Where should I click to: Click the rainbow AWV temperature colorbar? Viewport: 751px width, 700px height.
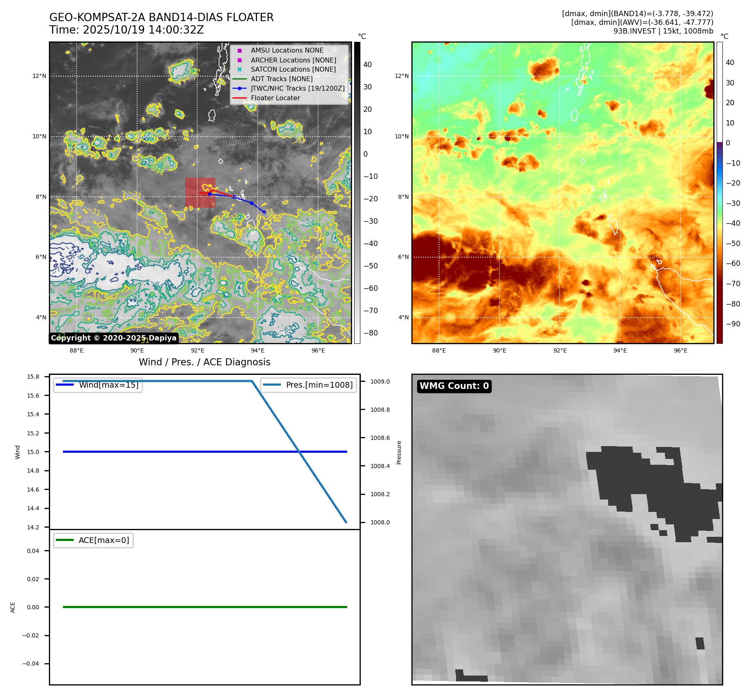click(720, 193)
